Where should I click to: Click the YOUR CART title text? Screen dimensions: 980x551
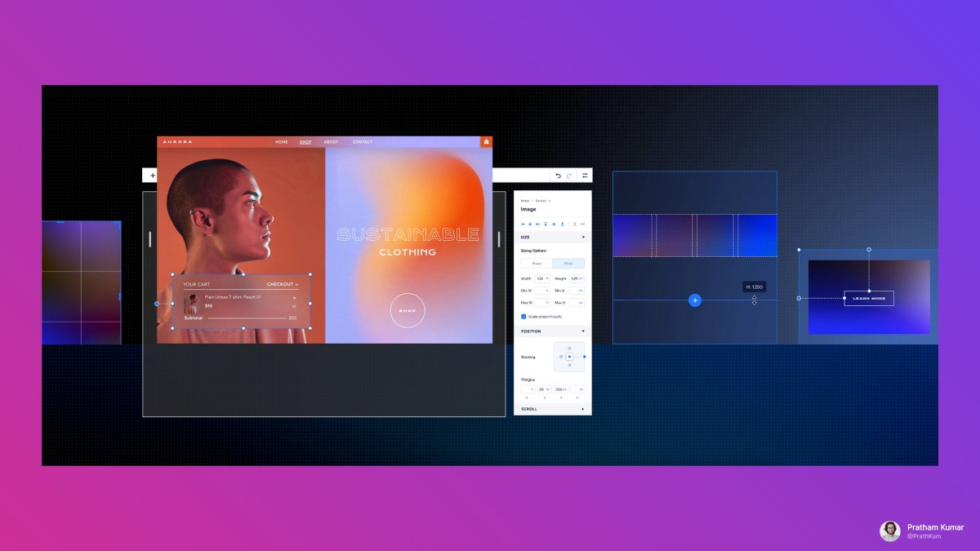[196, 285]
